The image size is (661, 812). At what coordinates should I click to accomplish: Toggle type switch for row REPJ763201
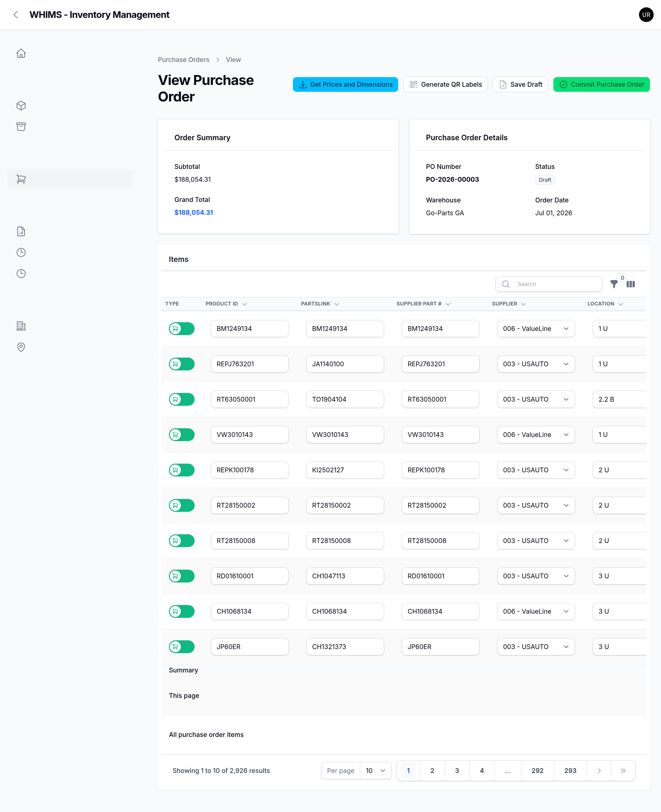tap(182, 364)
